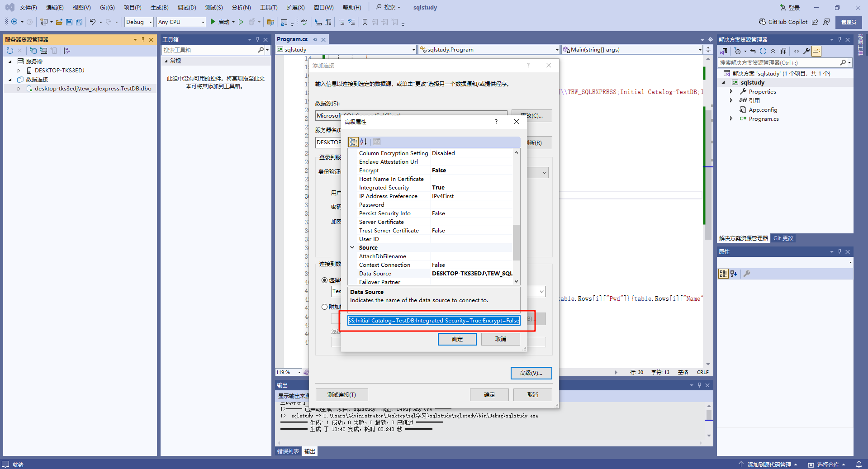868x469 pixels.
Task: Refresh Server Explorer with circular arrow icon
Action: tap(10, 51)
